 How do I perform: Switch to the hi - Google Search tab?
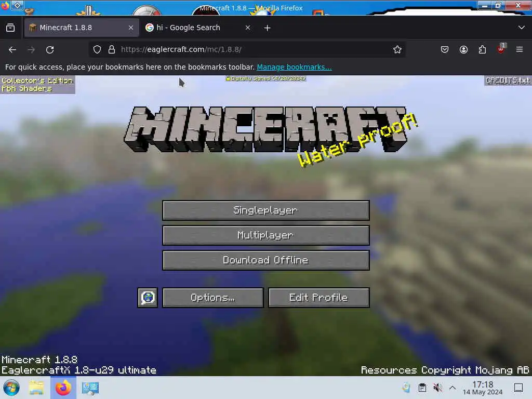click(x=188, y=28)
